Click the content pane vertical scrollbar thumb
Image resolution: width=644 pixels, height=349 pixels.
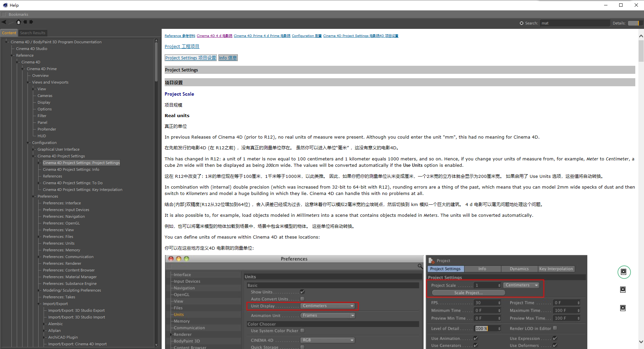coord(641,51)
